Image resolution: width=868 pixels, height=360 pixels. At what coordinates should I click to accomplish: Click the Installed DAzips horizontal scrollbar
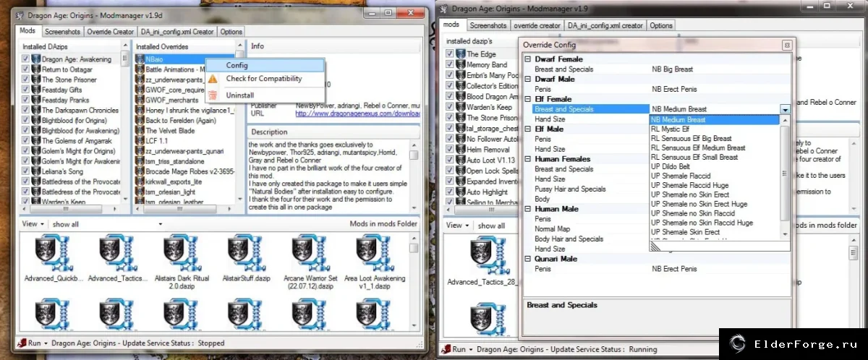coord(72,208)
